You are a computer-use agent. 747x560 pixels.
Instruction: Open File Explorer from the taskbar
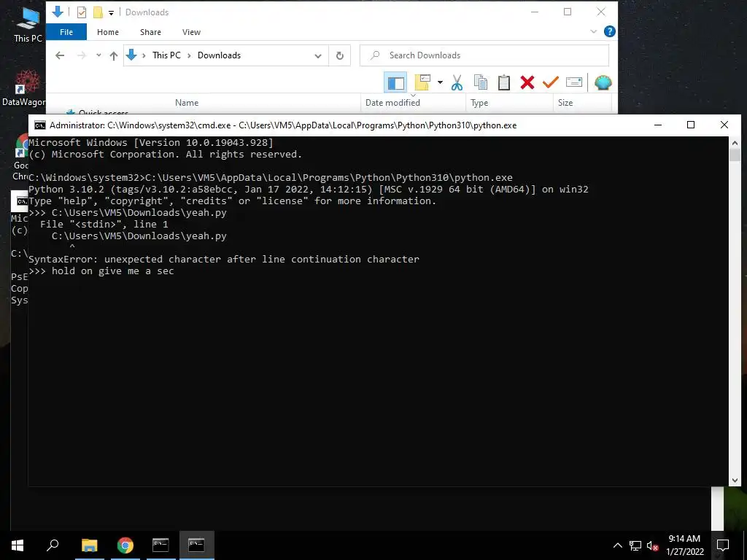pos(90,545)
